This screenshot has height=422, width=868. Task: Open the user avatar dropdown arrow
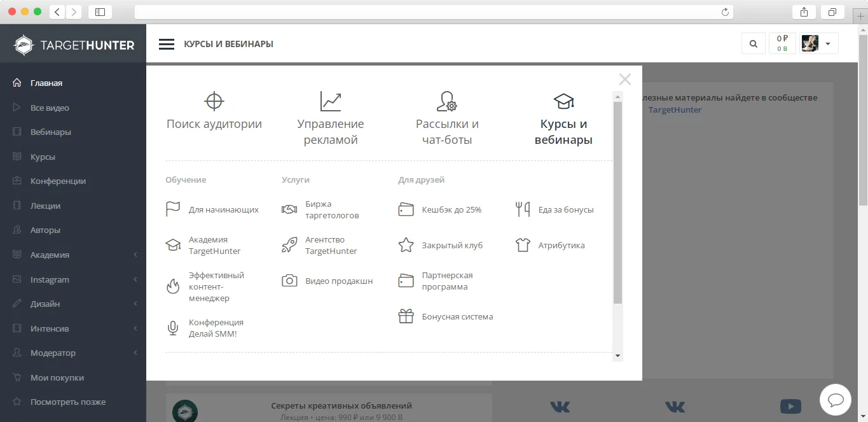pyautogui.click(x=828, y=44)
